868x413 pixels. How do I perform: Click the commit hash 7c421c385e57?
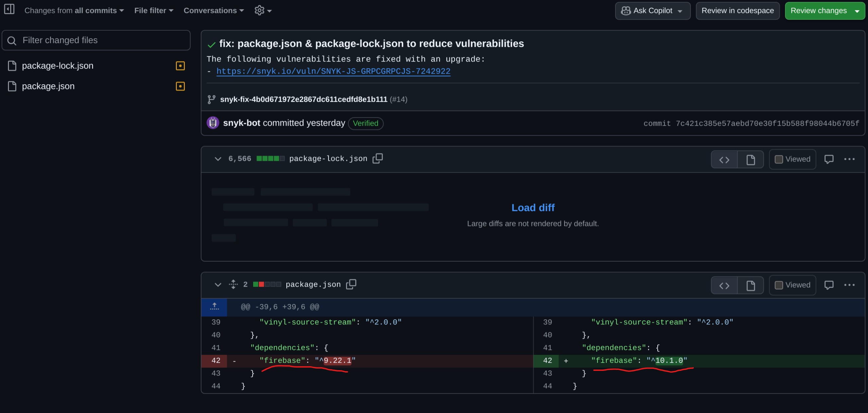[767, 124]
